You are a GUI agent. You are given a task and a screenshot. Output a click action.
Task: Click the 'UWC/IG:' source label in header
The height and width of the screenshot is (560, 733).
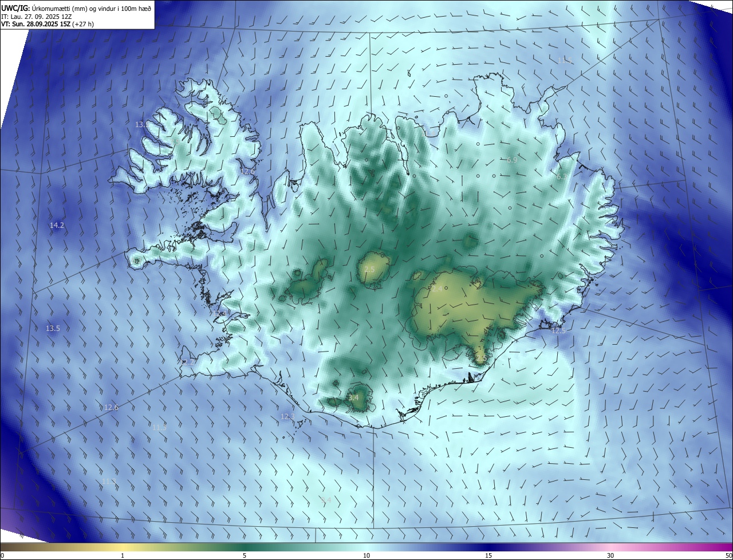[x=15, y=9]
